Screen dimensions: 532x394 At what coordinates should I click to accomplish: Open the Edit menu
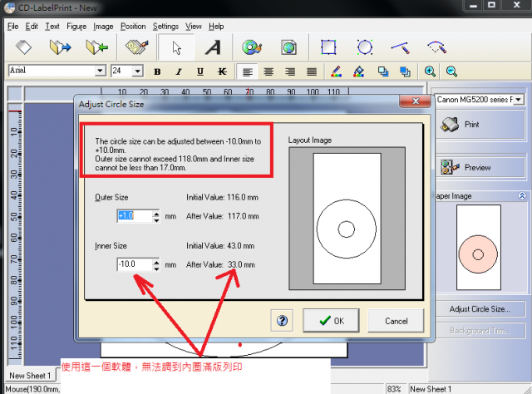click(32, 26)
